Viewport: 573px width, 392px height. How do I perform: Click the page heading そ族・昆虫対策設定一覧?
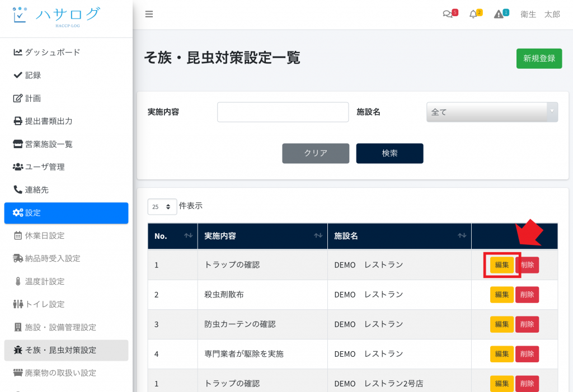point(222,58)
